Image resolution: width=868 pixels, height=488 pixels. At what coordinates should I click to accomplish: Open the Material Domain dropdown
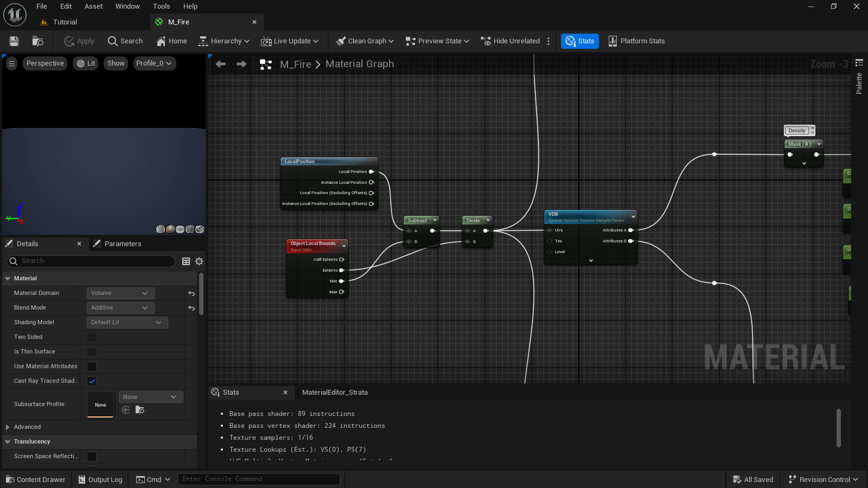120,293
